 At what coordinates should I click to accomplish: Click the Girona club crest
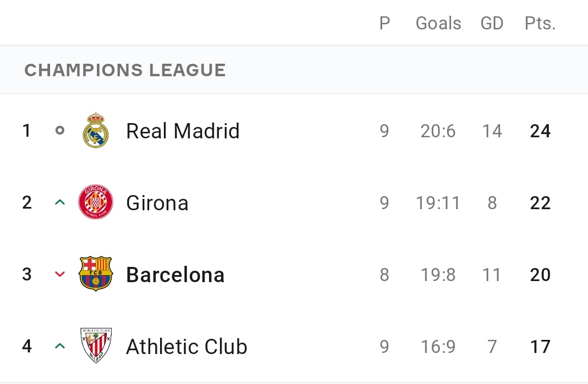[96, 202]
